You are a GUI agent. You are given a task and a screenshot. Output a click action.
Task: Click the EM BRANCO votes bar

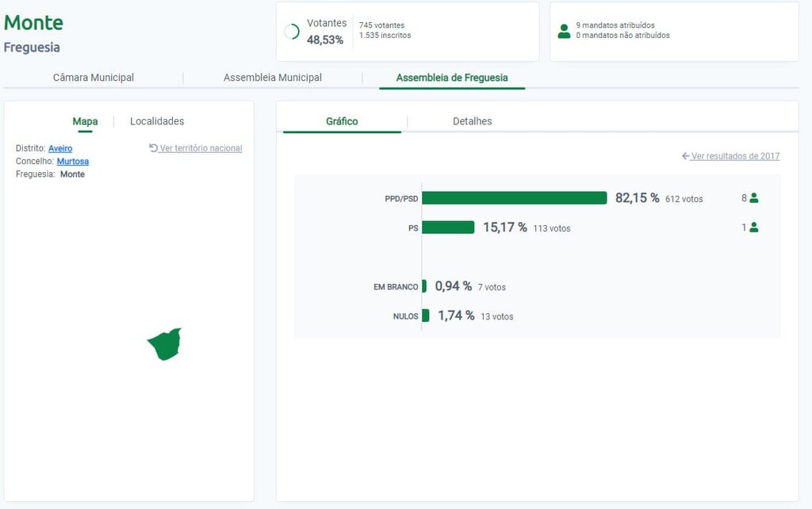pyautogui.click(x=424, y=286)
